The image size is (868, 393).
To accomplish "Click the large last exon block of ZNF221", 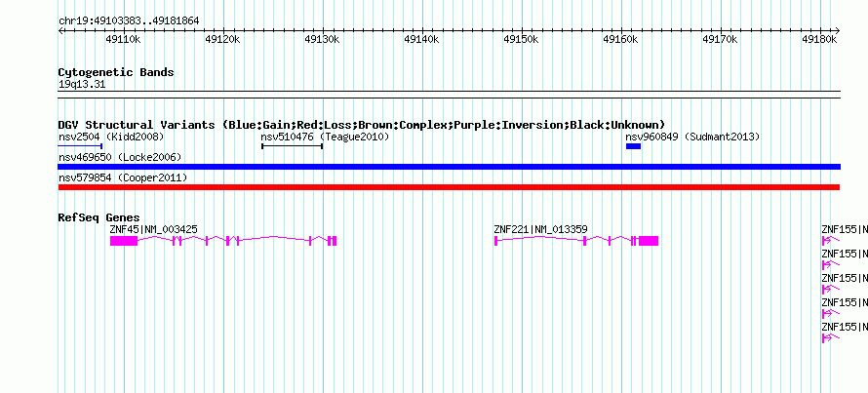I will coord(649,241).
